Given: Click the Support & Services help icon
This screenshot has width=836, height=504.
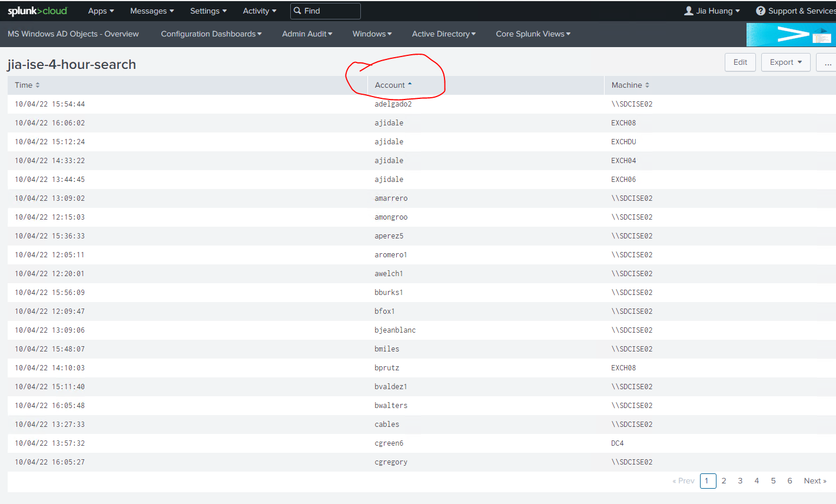Looking at the screenshot, I should pos(761,11).
